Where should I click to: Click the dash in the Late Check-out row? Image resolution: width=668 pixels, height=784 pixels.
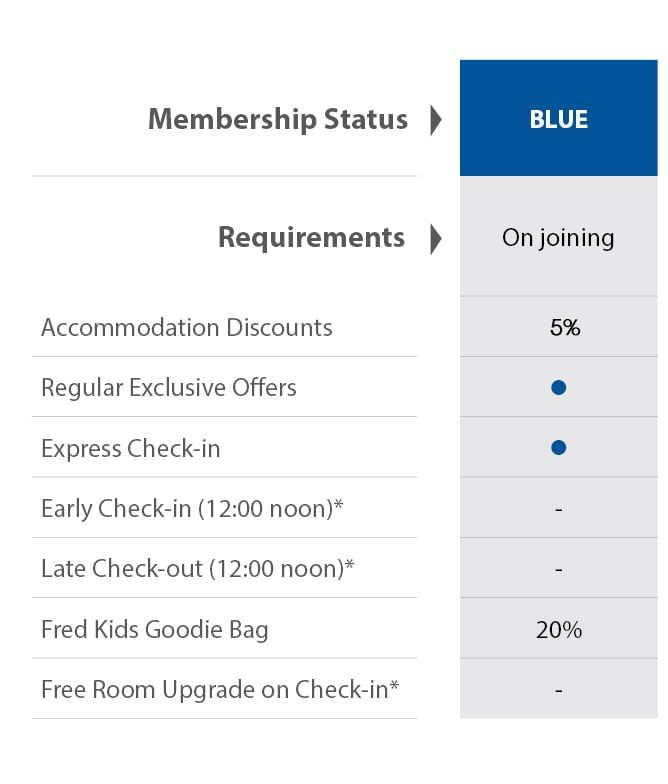[x=558, y=570]
